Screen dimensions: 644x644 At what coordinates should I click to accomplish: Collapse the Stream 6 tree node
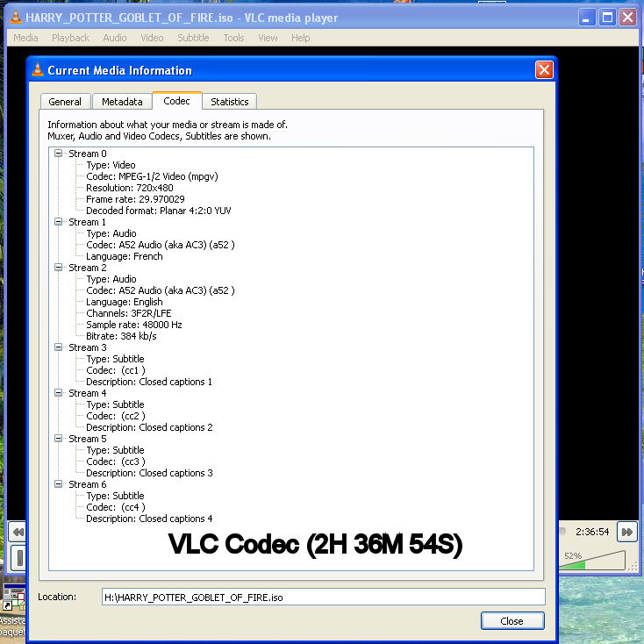coord(58,483)
